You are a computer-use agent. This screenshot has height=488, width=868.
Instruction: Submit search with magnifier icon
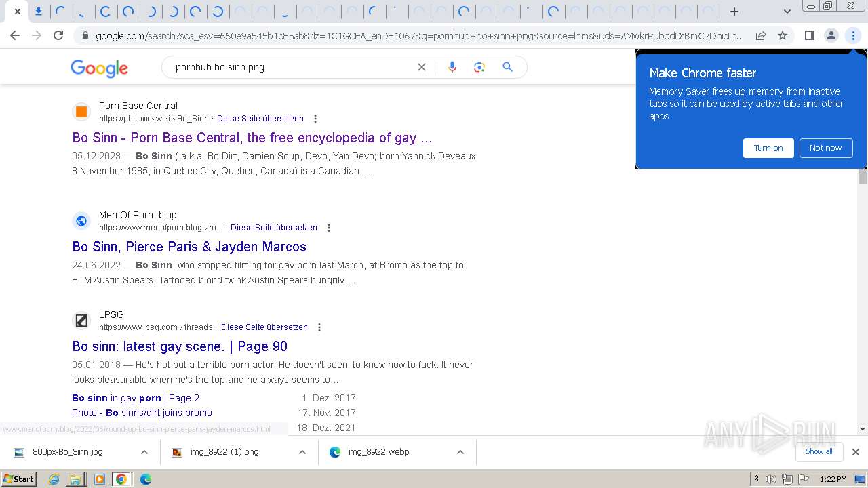click(507, 67)
